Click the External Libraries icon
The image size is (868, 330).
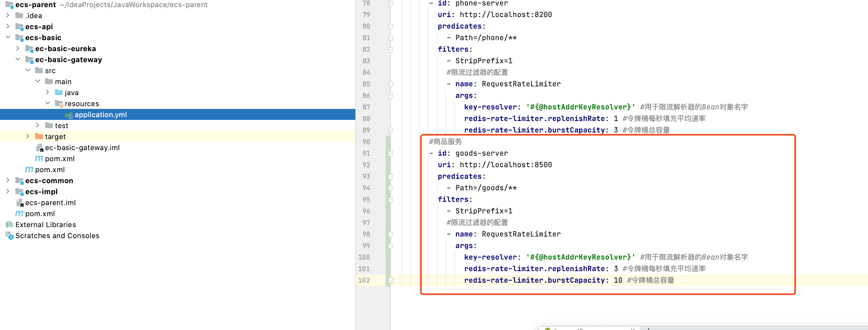(x=9, y=224)
